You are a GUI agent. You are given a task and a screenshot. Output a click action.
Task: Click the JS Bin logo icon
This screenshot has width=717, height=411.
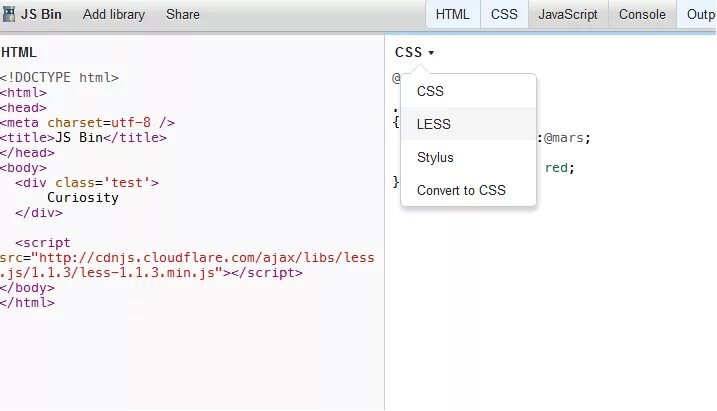pos(9,14)
